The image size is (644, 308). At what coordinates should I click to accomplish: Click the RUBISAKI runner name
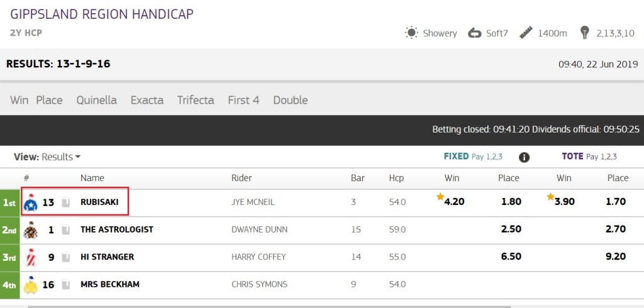click(100, 202)
